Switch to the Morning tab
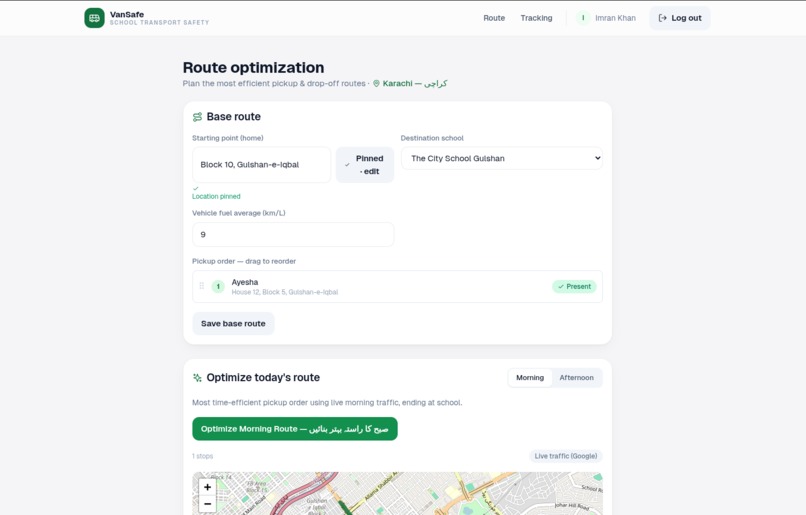 tap(530, 378)
